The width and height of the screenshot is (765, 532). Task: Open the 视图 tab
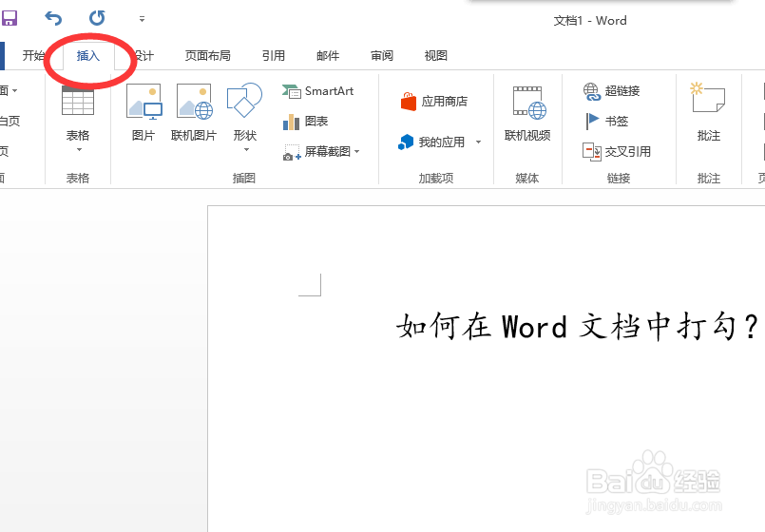(x=435, y=56)
